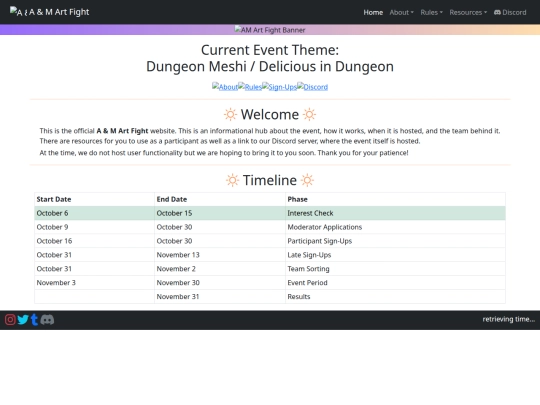Open the Discord link in navbar
Viewport: 540px width, 405px height.
click(510, 12)
